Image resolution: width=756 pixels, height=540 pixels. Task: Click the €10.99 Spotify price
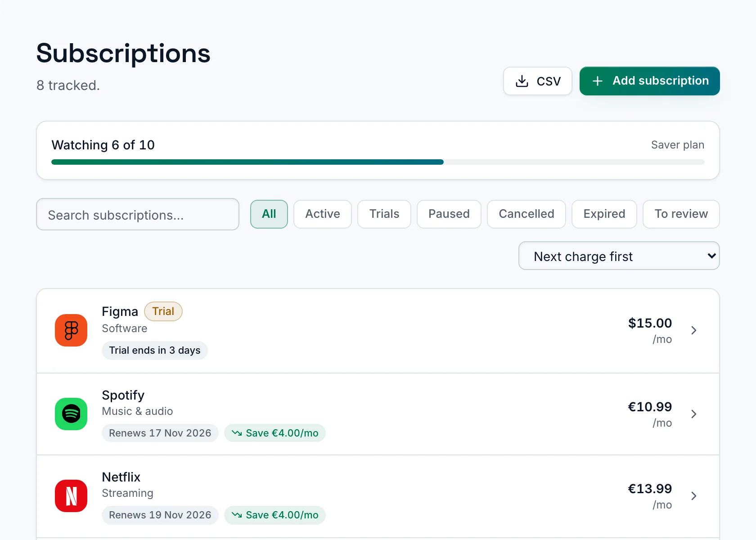[650, 407]
